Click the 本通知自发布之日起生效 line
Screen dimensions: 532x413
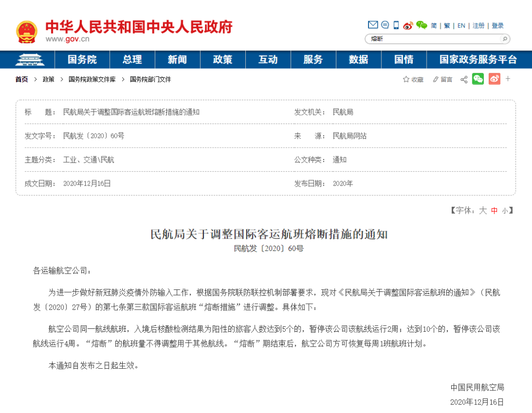93,366
